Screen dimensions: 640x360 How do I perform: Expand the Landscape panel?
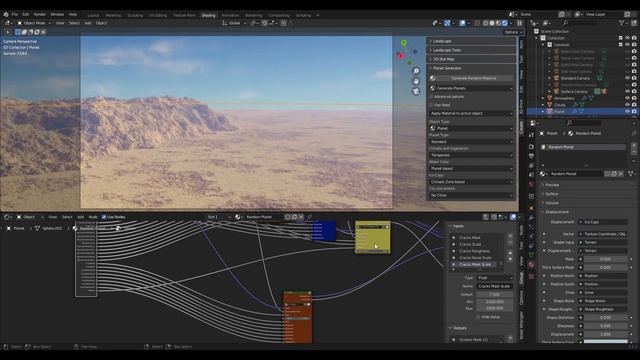pos(471,41)
